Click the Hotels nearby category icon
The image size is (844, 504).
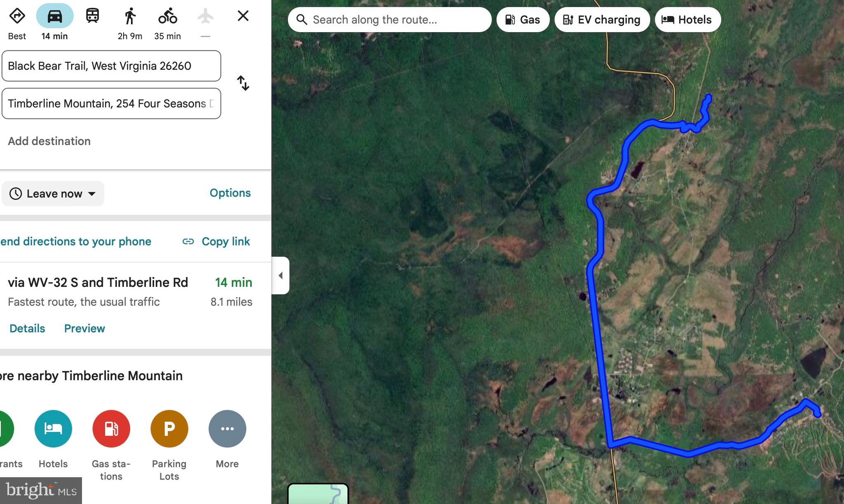click(53, 429)
